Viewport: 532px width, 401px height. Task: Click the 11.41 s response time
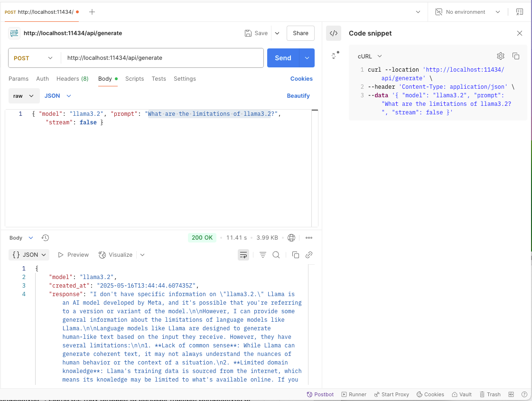tap(236, 238)
